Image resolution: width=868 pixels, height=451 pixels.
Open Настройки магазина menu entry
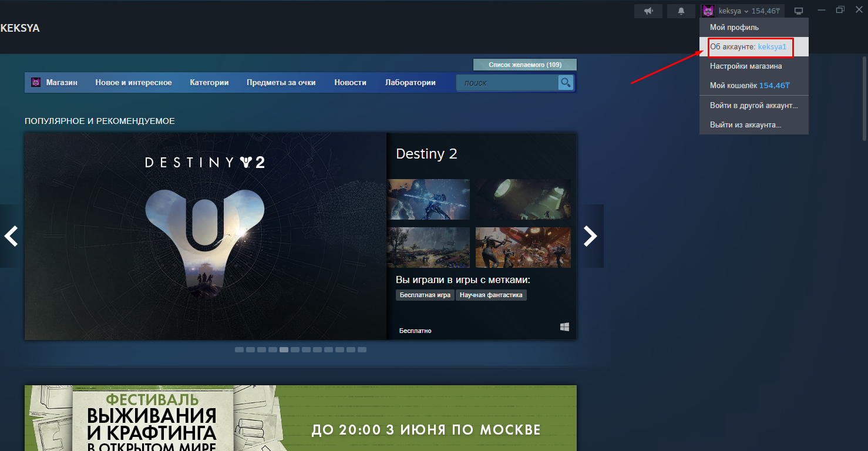click(x=754, y=66)
